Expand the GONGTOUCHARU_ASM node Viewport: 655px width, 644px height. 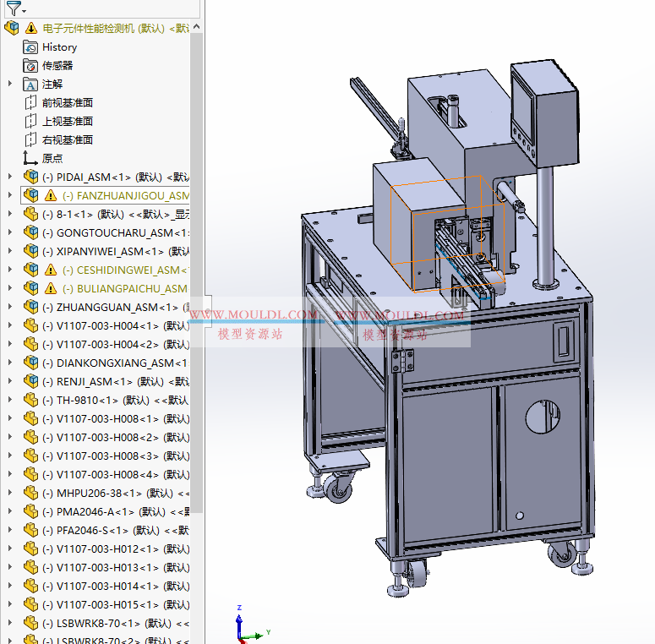[x=10, y=232]
